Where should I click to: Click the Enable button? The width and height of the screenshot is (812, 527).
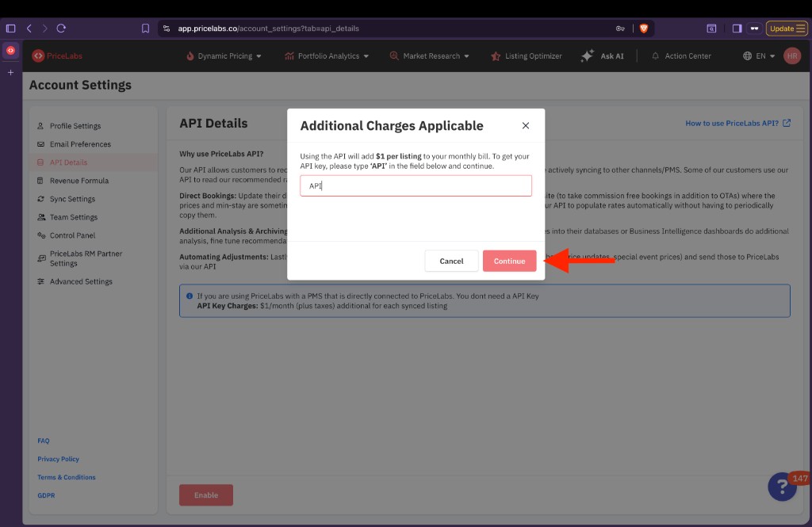click(206, 495)
